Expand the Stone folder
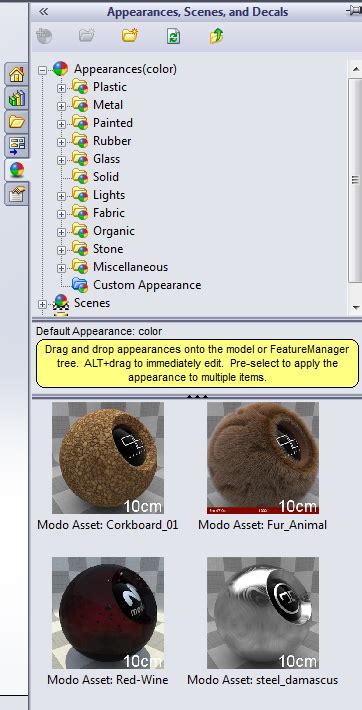 click(x=62, y=250)
